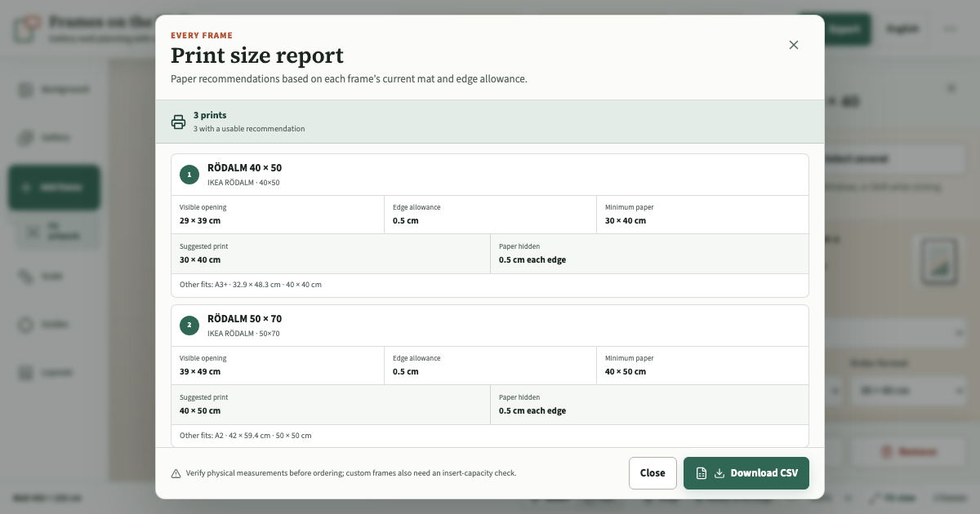Viewport: 980px width, 514px height.
Task: Click the RÖDALM 50 × 70 frame title
Action: [x=244, y=319]
